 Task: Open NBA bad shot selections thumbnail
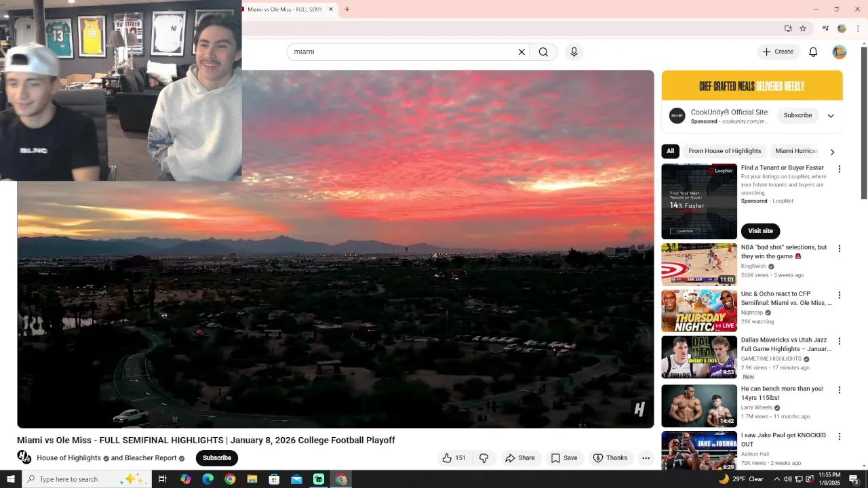click(x=699, y=264)
